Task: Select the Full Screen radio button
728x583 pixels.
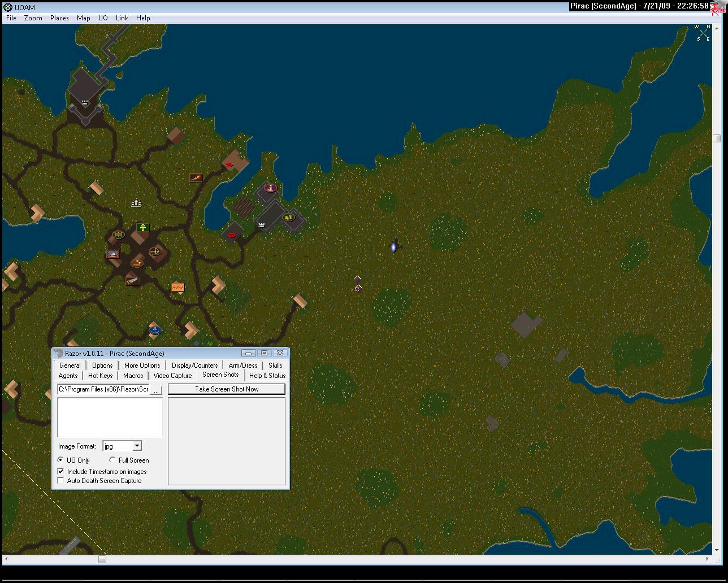Action: 112,460
